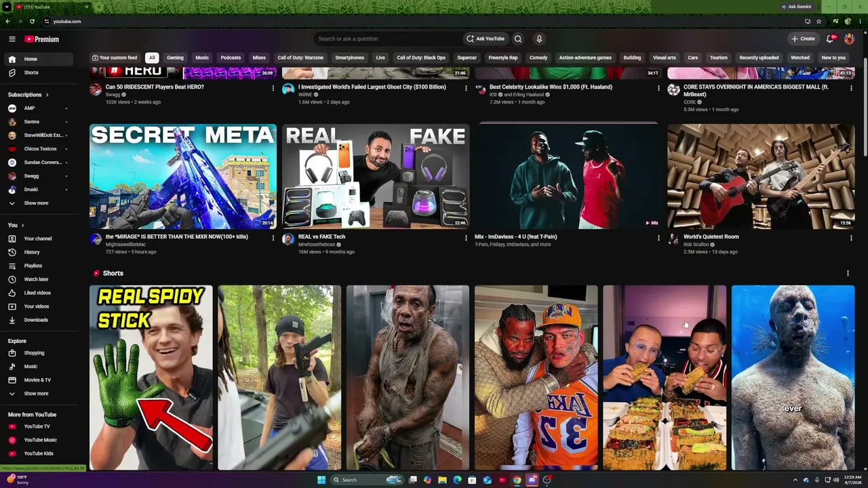
Task: Select the Gaming filter chip
Action: click(x=175, y=58)
